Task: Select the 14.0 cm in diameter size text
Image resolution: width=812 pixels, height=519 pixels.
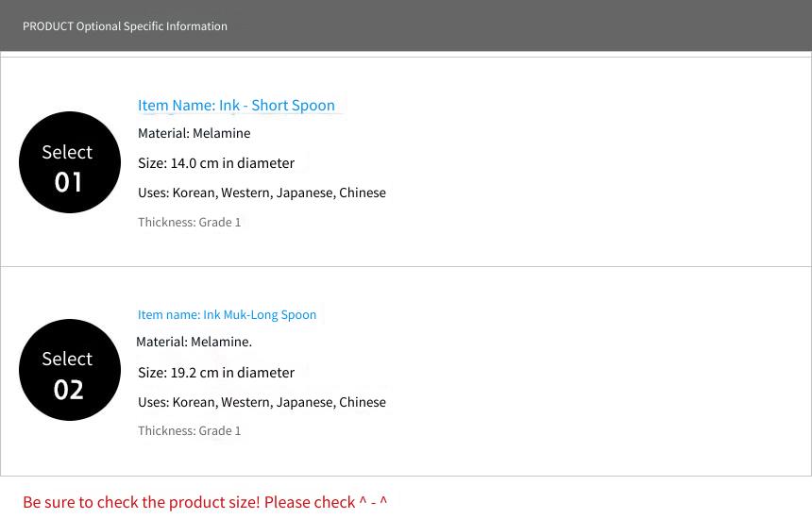Action: pos(232,163)
